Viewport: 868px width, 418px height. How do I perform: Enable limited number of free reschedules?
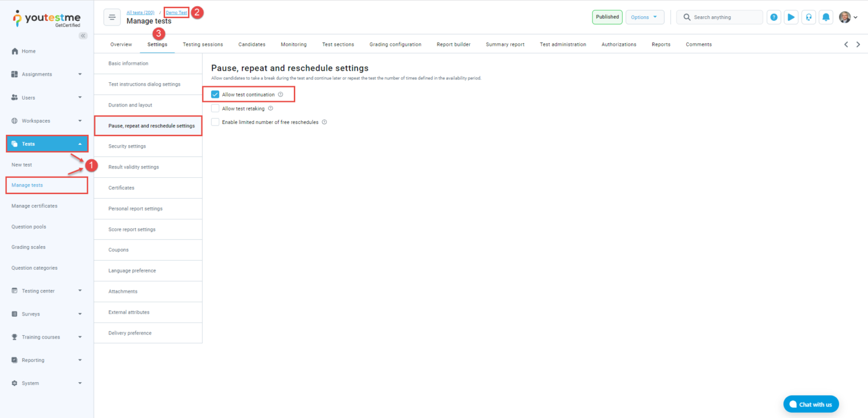tap(215, 122)
